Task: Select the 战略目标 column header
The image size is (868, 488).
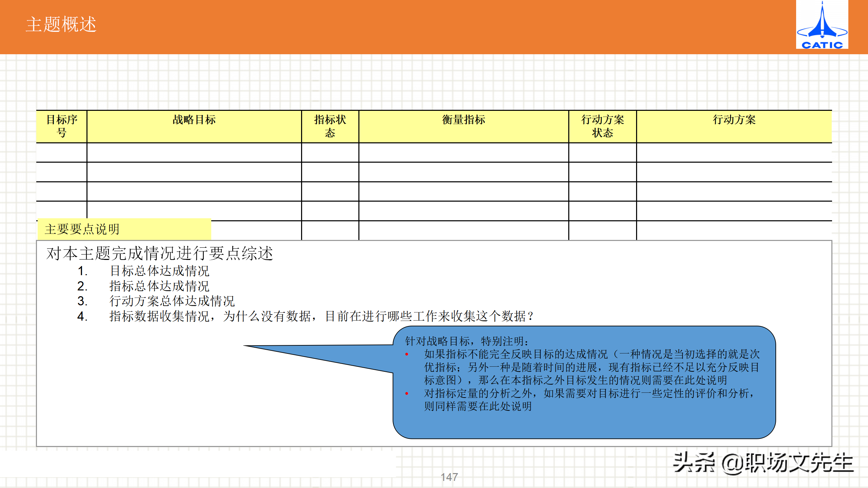Action: (x=194, y=120)
